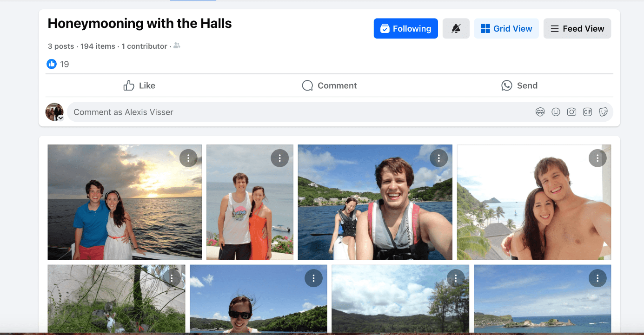Viewport: 644px width, 335px height.
Task: Open the emoji picker in comment box
Action: [x=556, y=112]
